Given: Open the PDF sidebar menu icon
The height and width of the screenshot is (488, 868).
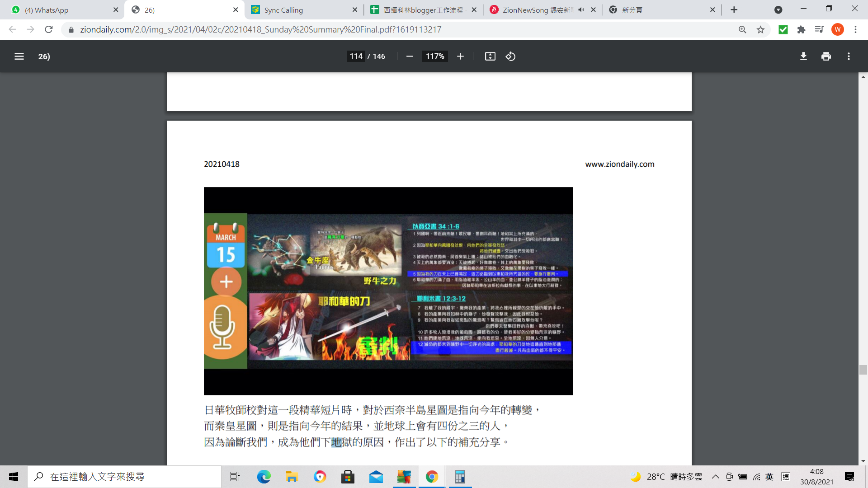Looking at the screenshot, I should tap(19, 56).
